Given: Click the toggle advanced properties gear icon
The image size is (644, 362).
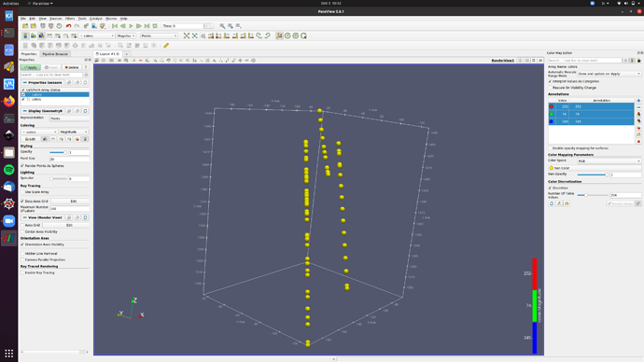Looking at the screenshot, I should (x=86, y=75).
